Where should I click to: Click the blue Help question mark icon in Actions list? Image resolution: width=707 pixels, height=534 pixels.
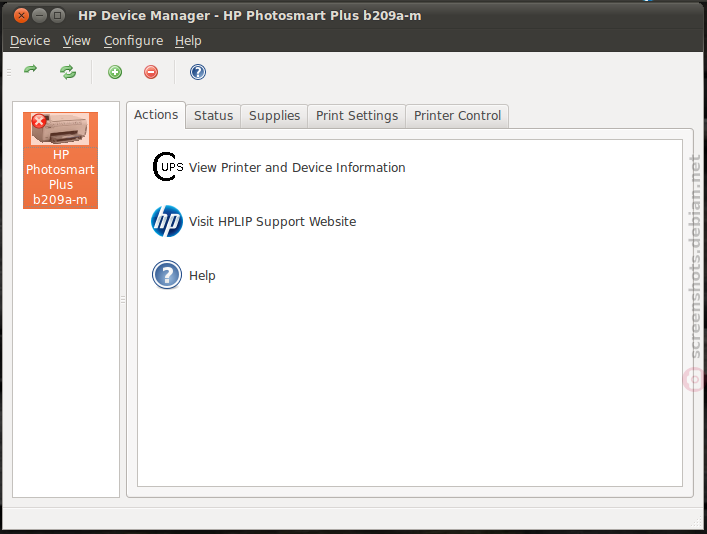[x=167, y=275]
